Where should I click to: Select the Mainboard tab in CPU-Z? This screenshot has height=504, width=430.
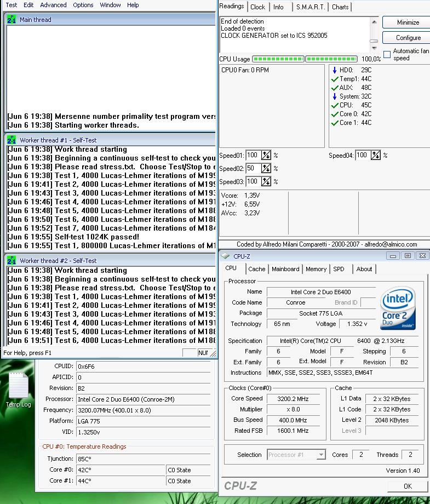(285, 269)
